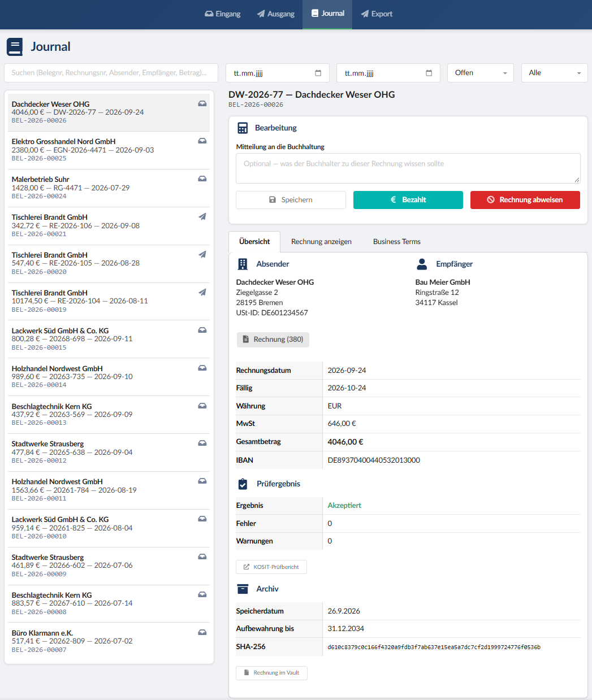Screen dimensions: 592x700
Task: Click the Rechnung (380) badge
Action: 273,340
